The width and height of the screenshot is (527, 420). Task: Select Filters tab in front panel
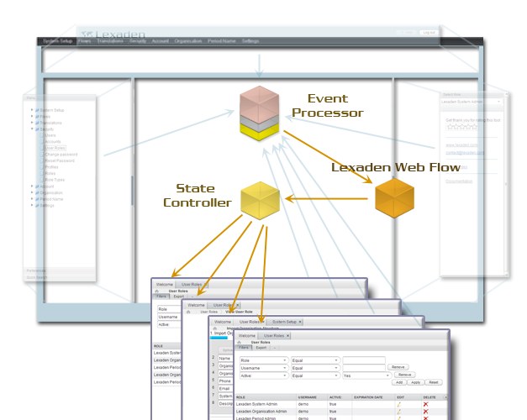[244, 348]
